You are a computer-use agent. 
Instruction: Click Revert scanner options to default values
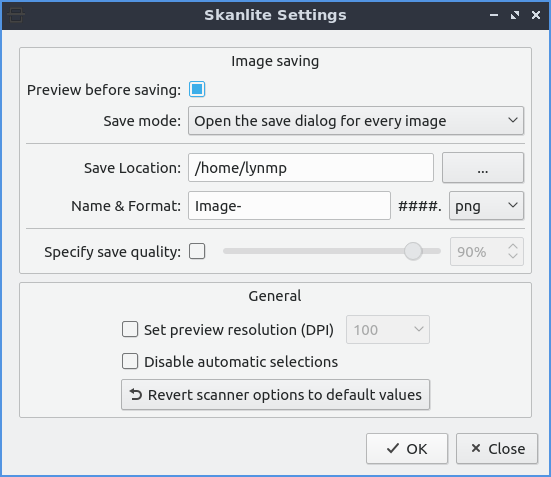[276, 395]
